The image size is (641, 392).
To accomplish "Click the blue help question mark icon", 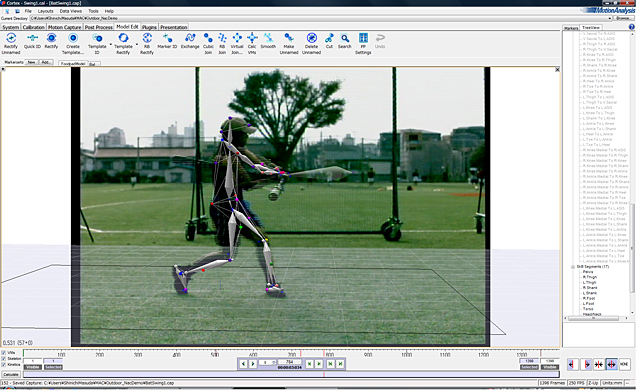I will click(x=632, y=27).
